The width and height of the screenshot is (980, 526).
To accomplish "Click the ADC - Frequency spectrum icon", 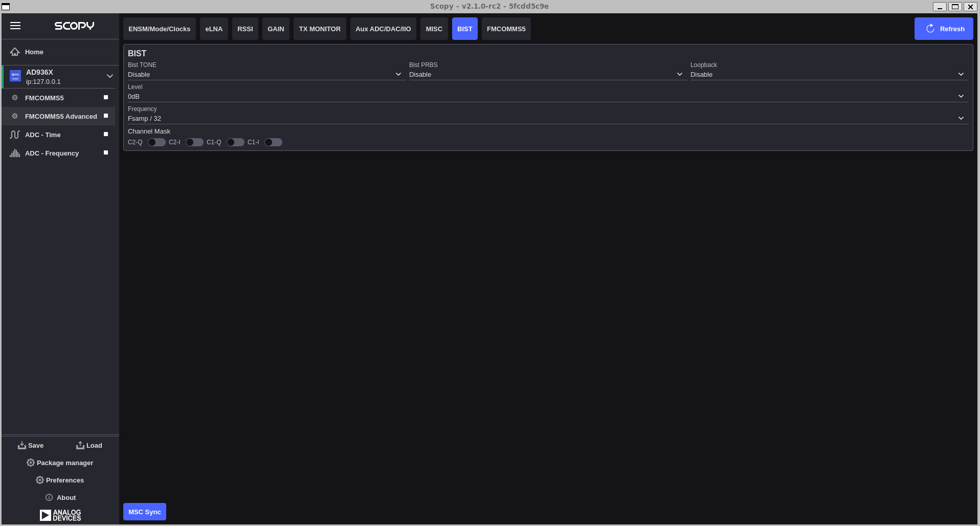I will point(15,153).
